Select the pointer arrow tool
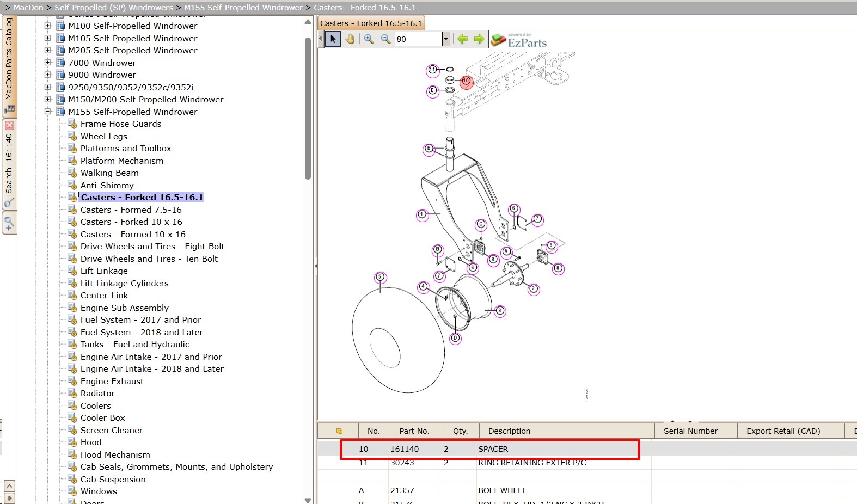857x504 pixels. (333, 39)
